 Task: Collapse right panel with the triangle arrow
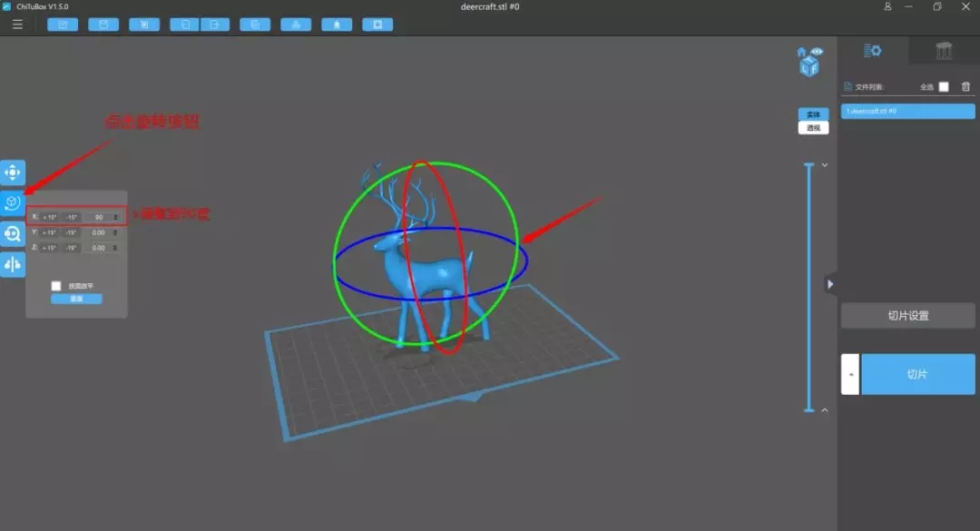point(830,284)
